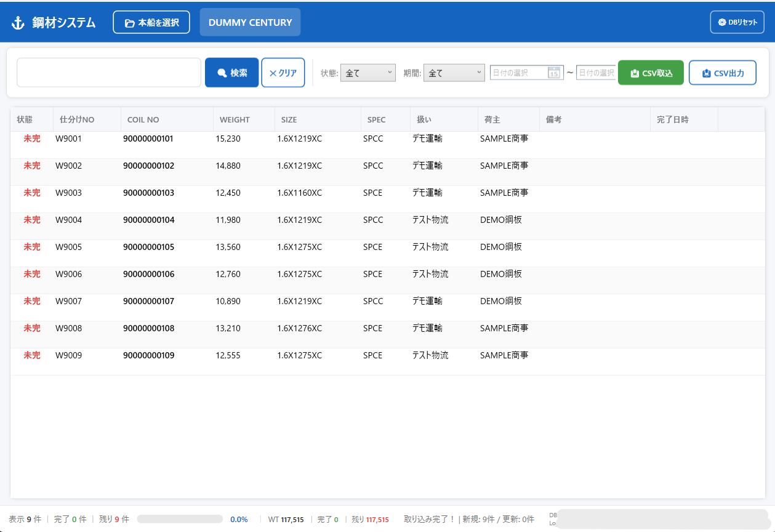Click size 1.6X1160XC cell
This screenshot has width=775, height=532.
click(300, 193)
